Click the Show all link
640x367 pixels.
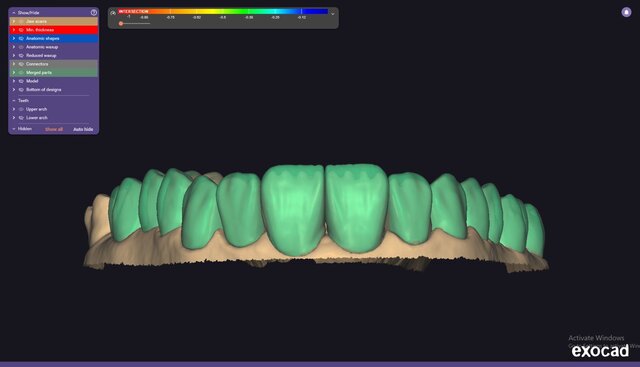pyautogui.click(x=54, y=129)
